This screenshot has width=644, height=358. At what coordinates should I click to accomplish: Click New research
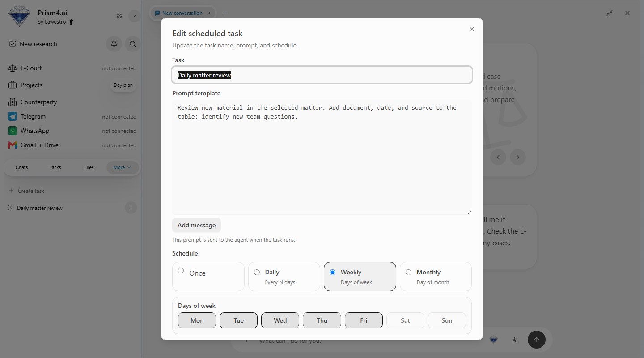point(33,44)
